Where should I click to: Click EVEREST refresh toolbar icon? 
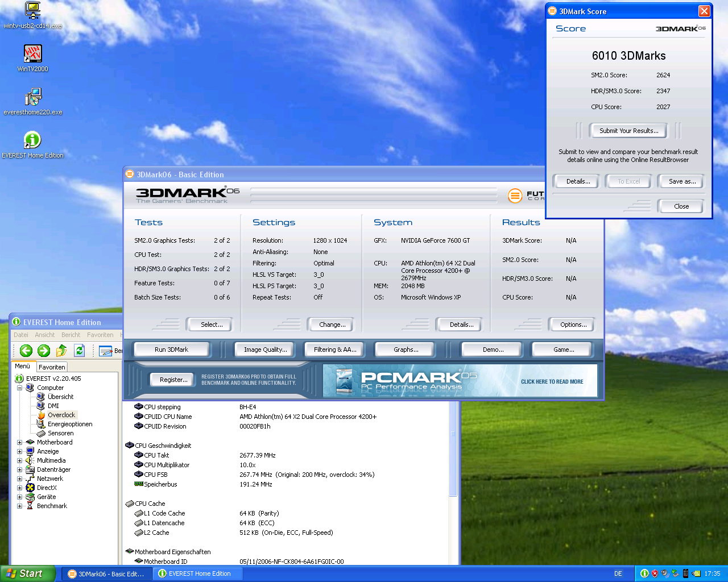point(80,351)
